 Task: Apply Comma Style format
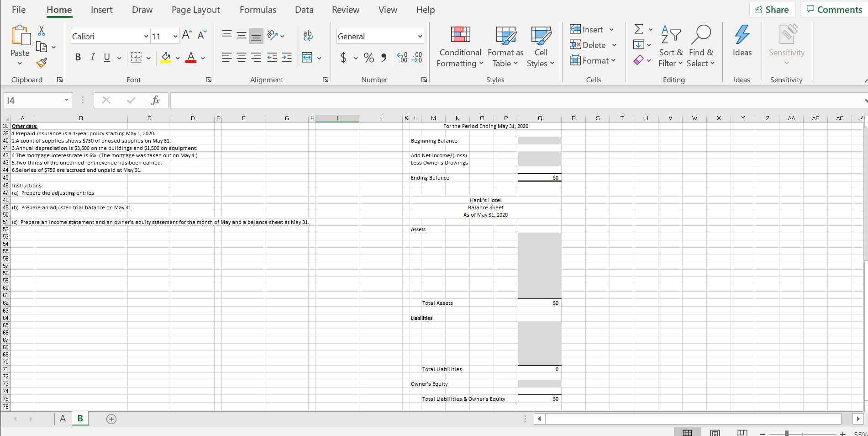point(384,58)
